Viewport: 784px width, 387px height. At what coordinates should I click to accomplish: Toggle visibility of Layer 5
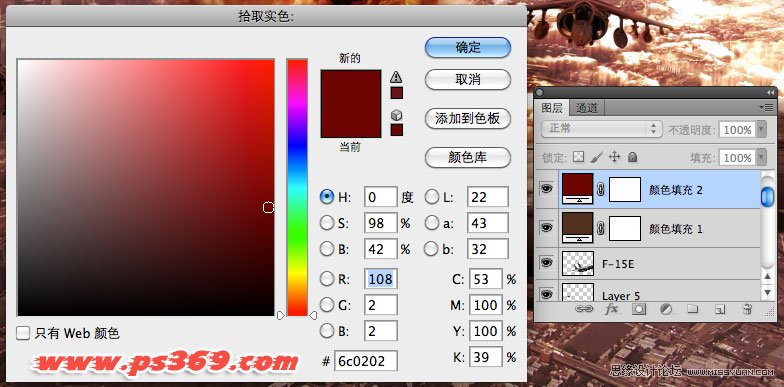pos(547,294)
